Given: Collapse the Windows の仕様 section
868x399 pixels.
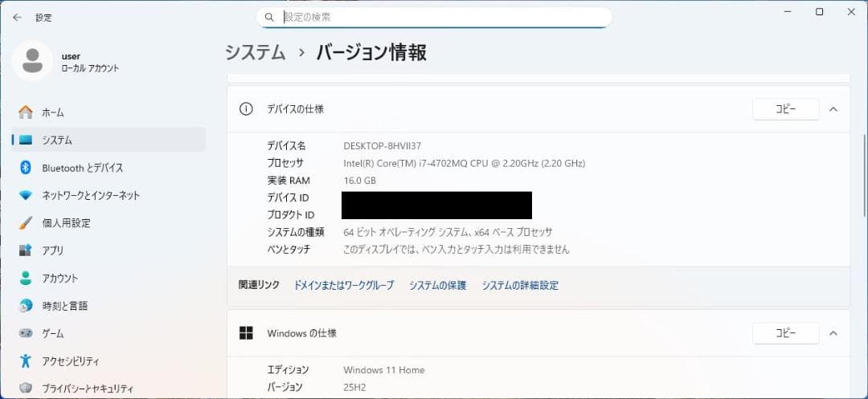Looking at the screenshot, I should coord(833,333).
